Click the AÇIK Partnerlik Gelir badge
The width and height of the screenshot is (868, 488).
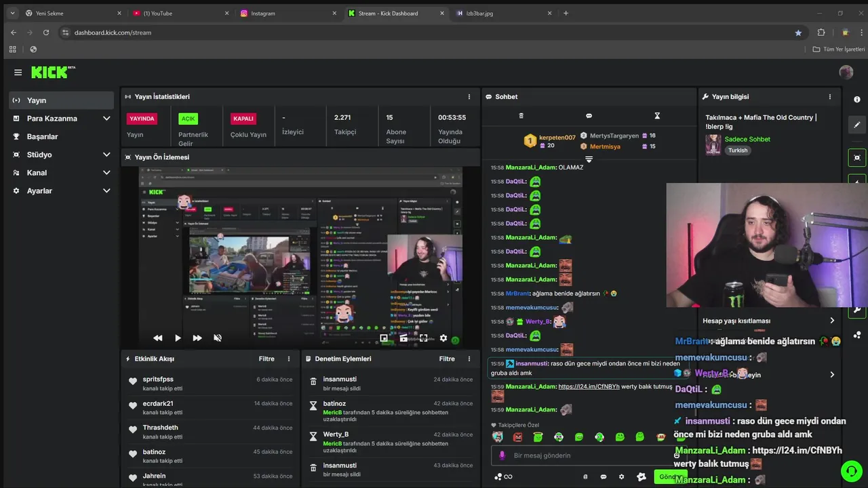point(188,119)
